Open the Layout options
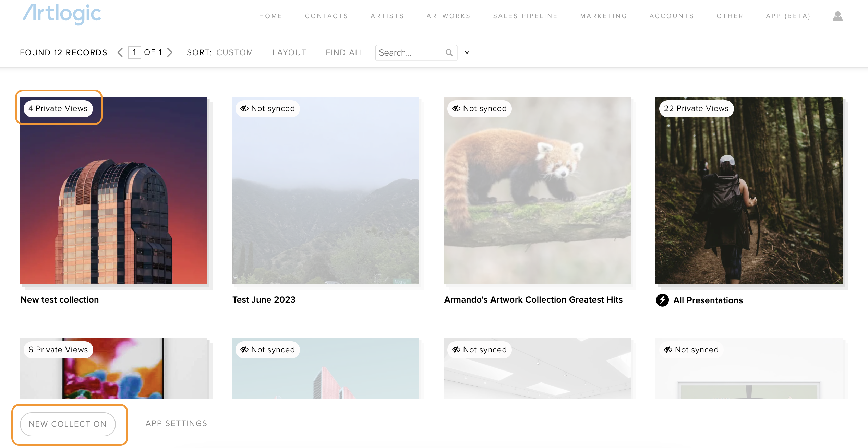The width and height of the screenshot is (868, 448). click(289, 52)
